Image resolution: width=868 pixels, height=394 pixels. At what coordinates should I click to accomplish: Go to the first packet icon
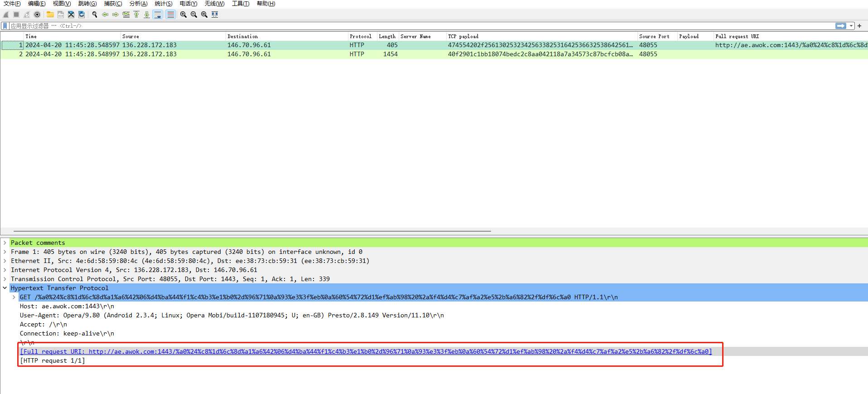136,15
